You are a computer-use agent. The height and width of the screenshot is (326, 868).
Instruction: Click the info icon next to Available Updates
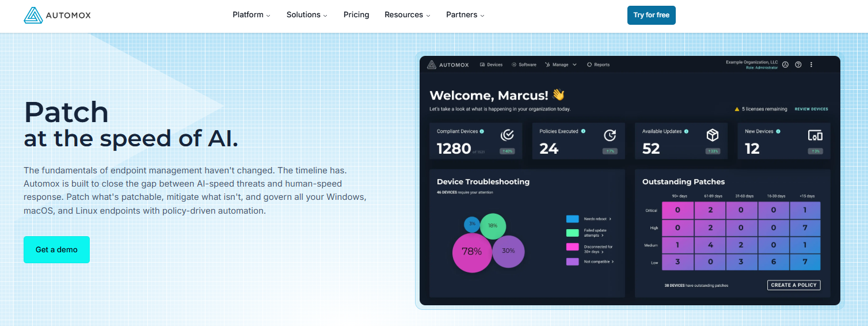[x=686, y=131]
